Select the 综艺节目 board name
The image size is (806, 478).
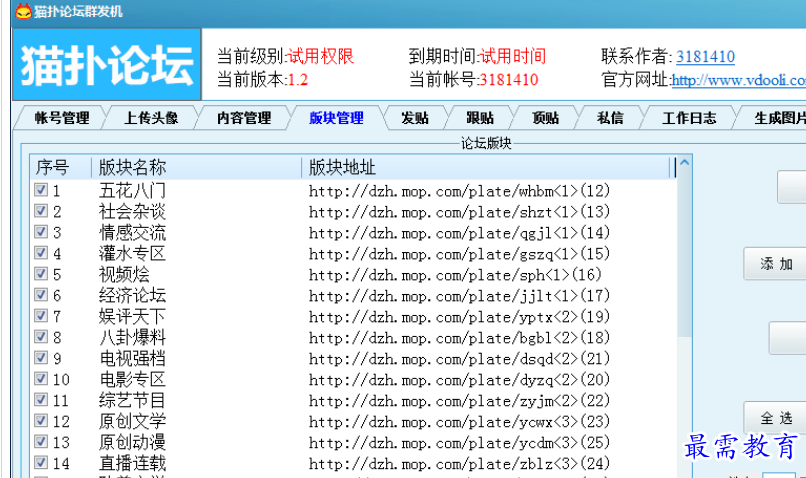tap(132, 400)
